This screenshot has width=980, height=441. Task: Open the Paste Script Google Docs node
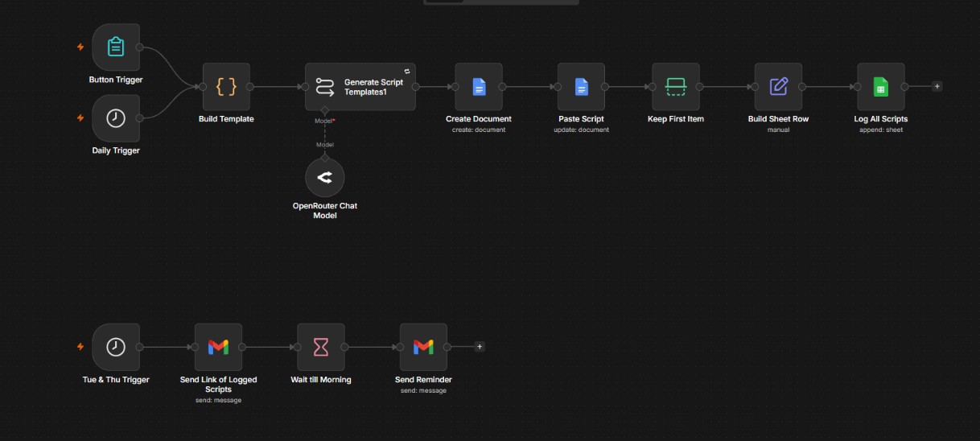click(581, 86)
